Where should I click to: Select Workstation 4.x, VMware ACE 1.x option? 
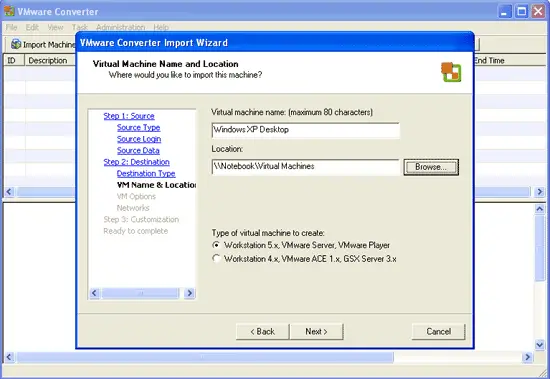(216, 259)
